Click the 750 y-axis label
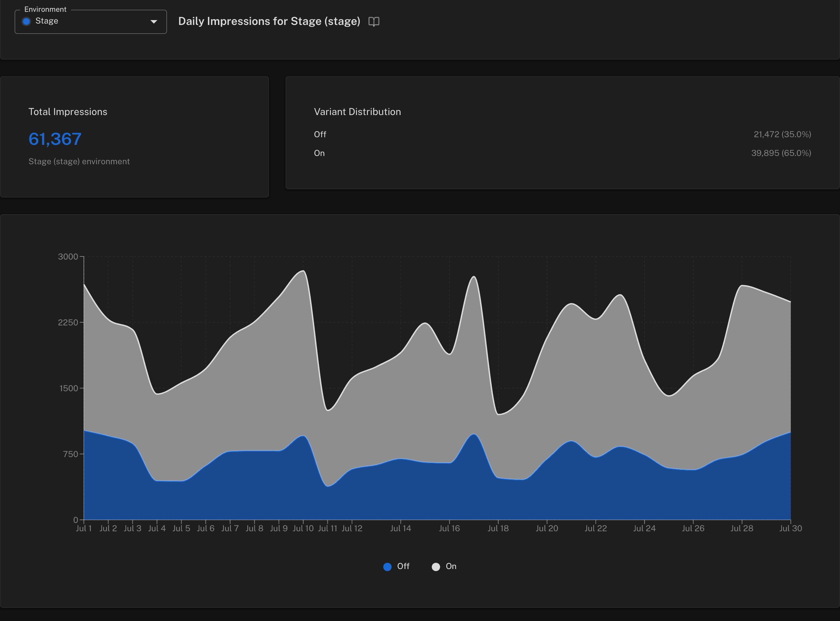 [71, 454]
